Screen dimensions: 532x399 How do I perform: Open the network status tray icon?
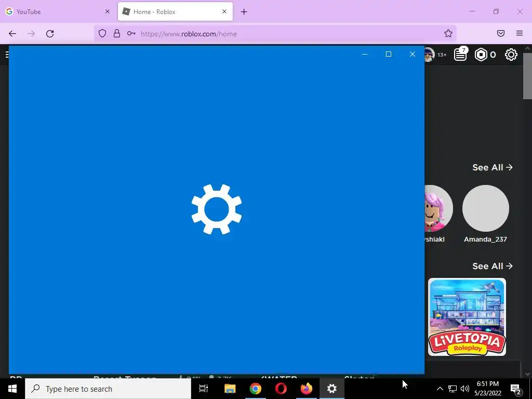[453, 389]
